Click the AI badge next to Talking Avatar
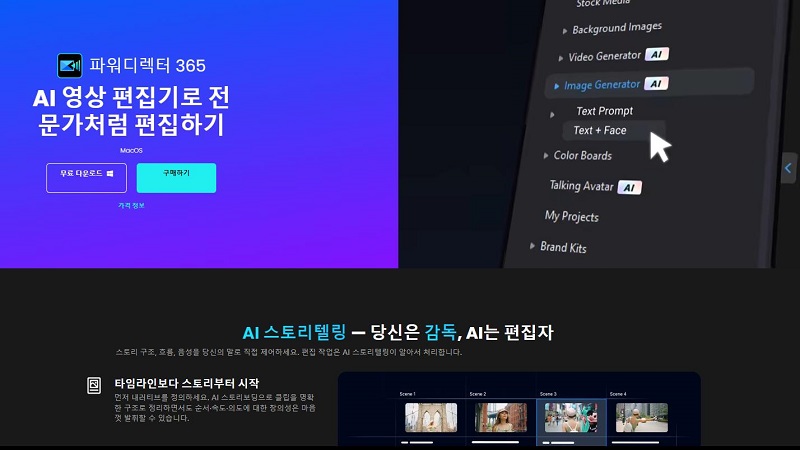The height and width of the screenshot is (450, 800). 630,188
